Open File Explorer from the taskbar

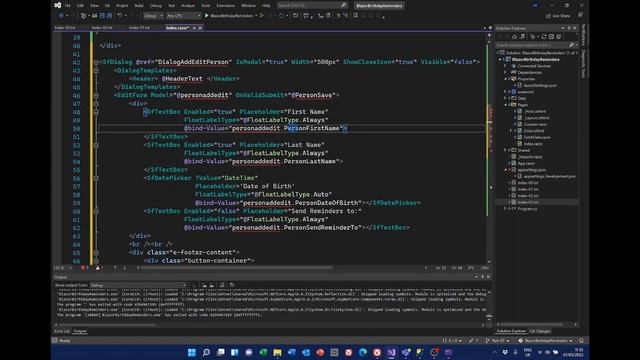point(277,352)
